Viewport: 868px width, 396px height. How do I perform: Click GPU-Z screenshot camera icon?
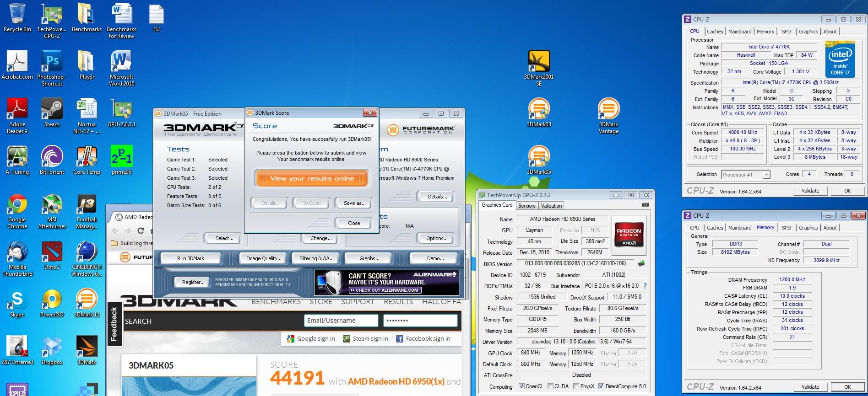[645, 205]
